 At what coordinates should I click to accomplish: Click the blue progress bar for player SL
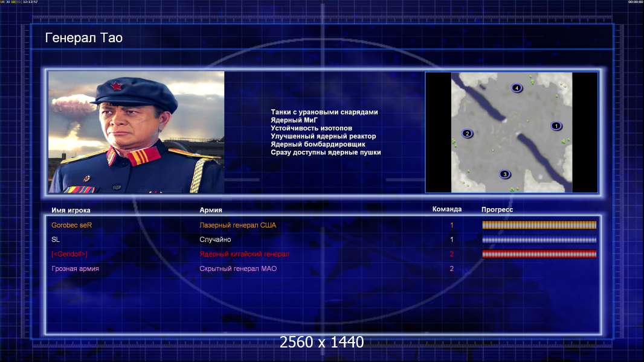point(539,240)
